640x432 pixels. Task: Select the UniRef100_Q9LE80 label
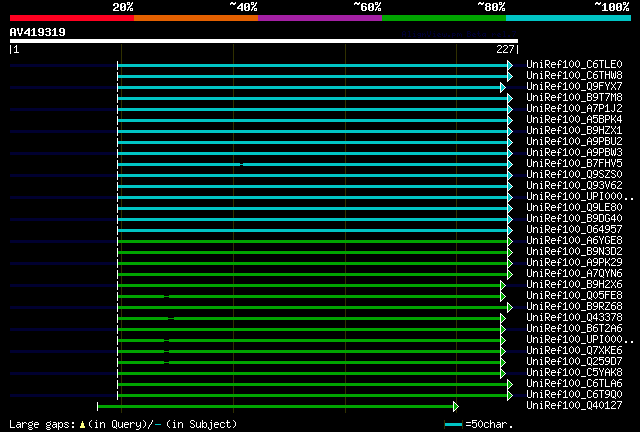pyautogui.click(x=574, y=208)
